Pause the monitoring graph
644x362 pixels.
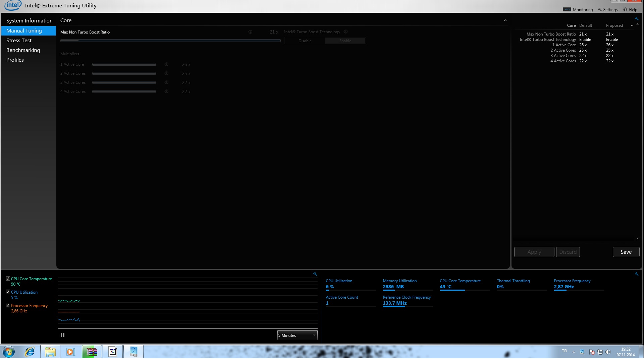coord(62,335)
